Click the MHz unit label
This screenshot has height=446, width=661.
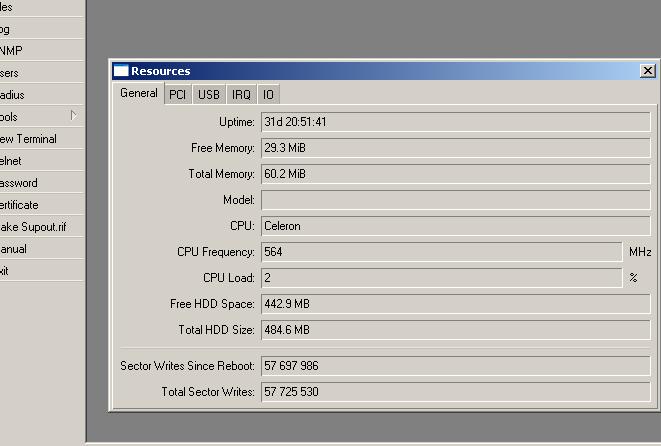640,252
